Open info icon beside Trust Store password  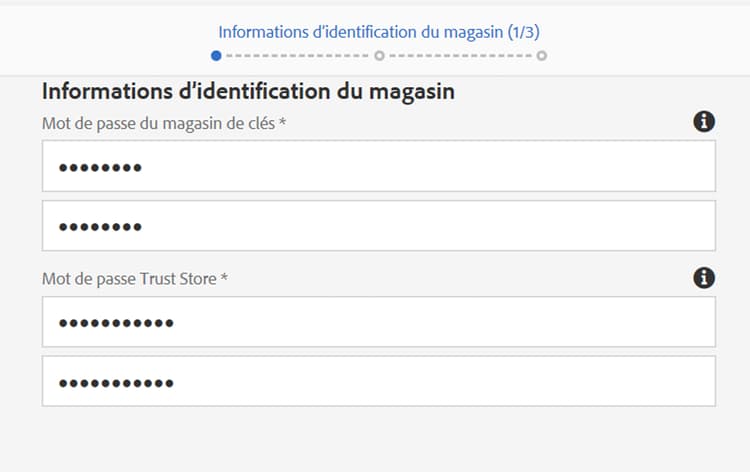click(x=704, y=278)
